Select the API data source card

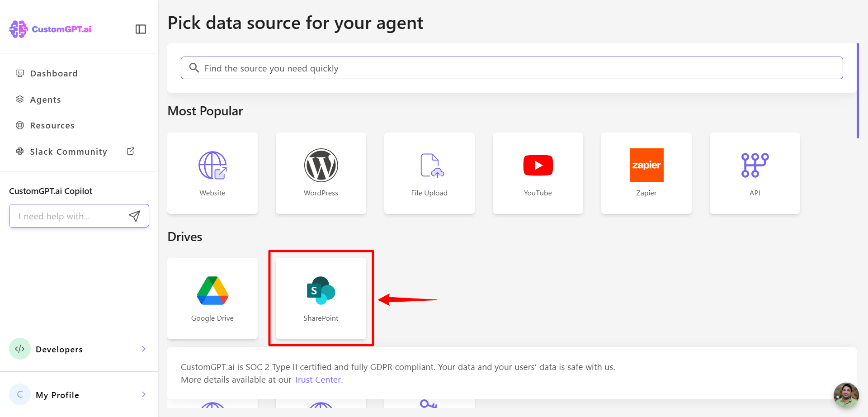tap(755, 173)
